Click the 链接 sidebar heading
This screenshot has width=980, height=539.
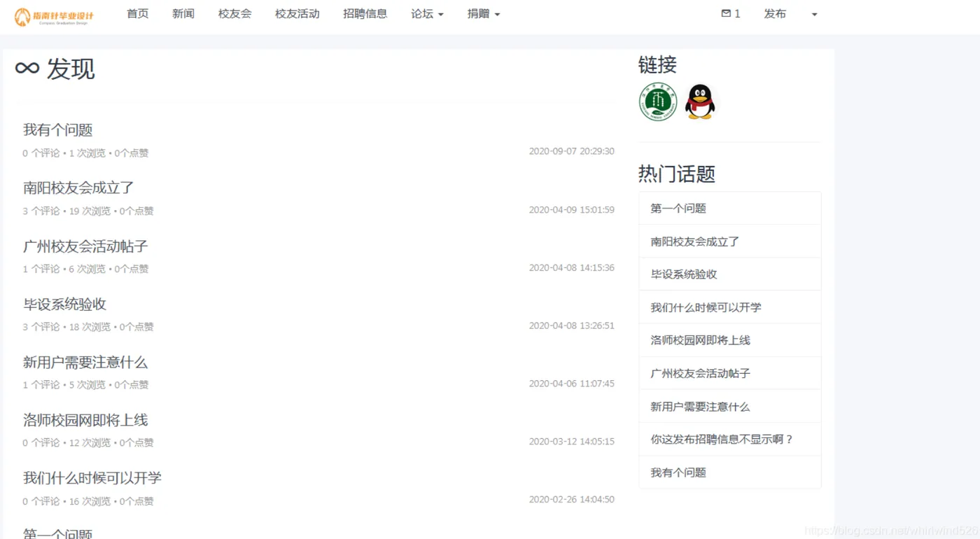coord(657,65)
